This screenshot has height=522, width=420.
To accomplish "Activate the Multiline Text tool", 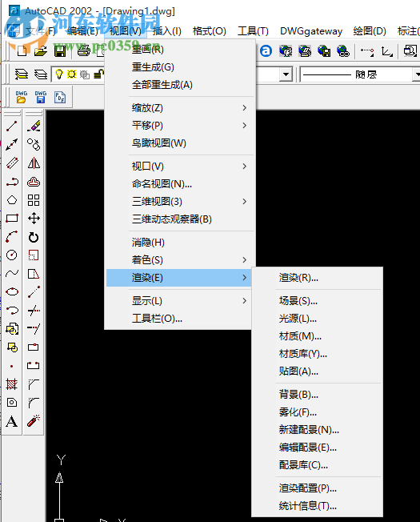I will tap(12, 421).
